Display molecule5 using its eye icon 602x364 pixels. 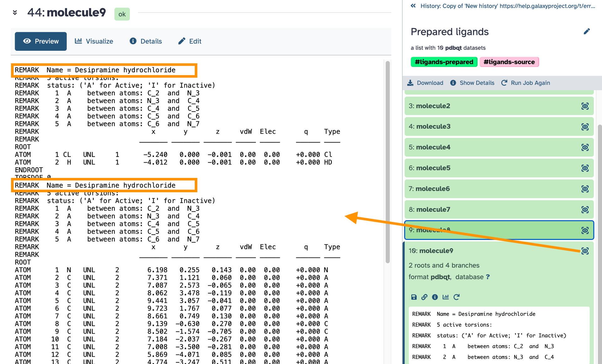(x=585, y=168)
